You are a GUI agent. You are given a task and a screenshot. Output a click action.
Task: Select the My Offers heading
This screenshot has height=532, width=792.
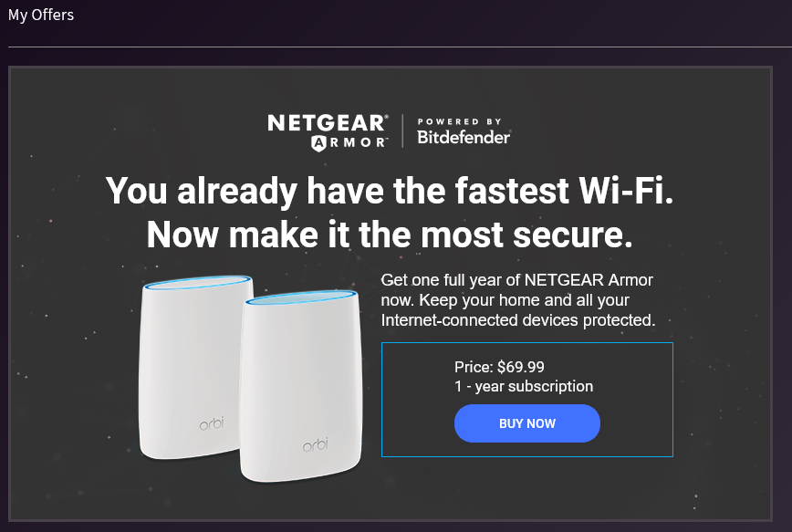point(40,15)
